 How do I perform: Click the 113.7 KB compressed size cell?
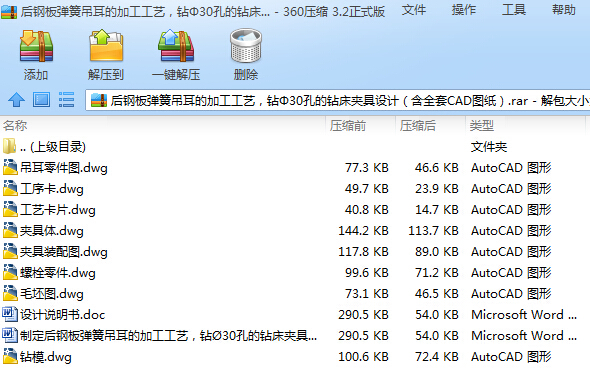(433, 231)
